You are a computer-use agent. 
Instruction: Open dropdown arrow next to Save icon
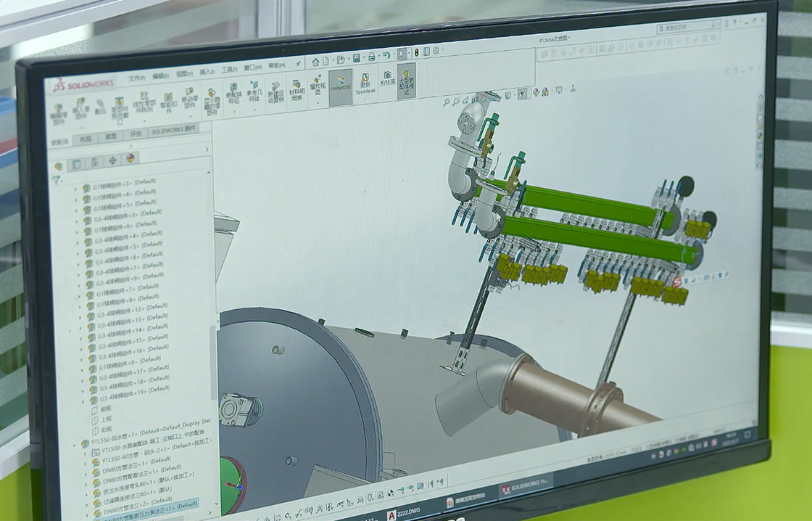362,57
